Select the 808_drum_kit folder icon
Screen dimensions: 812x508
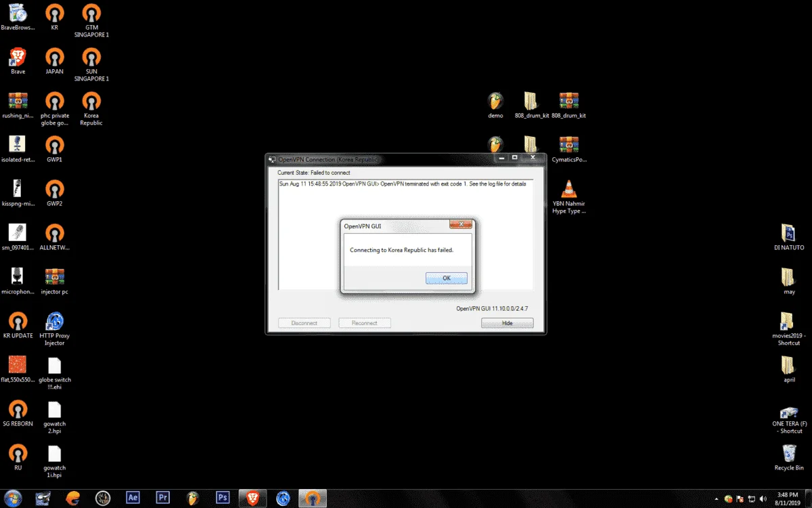coord(531,105)
